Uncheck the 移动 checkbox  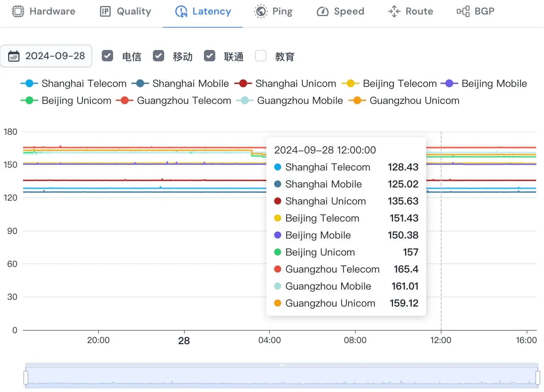pos(159,56)
